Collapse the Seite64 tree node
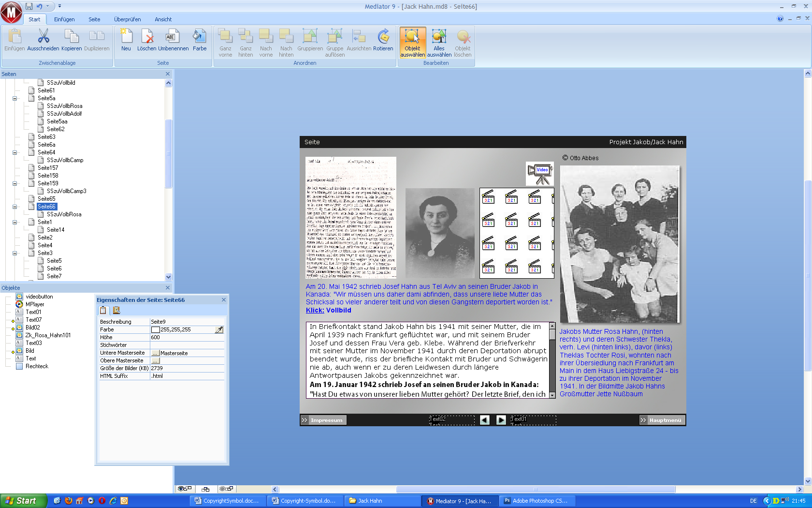Image resolution: width=812 pixels, height=508 pixels. point(14,152)
